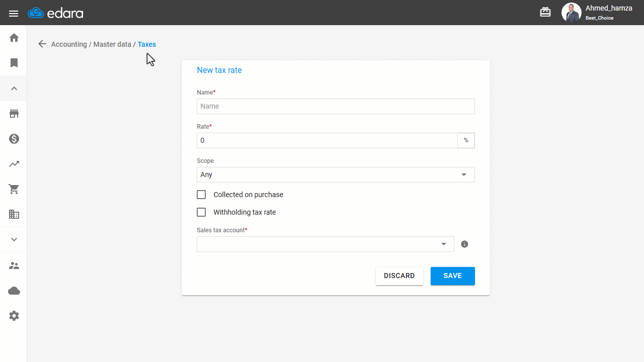Go to Home in the sidebar
Image resolution: width=644 pixels, height=362 pixels.
point(14,38)
